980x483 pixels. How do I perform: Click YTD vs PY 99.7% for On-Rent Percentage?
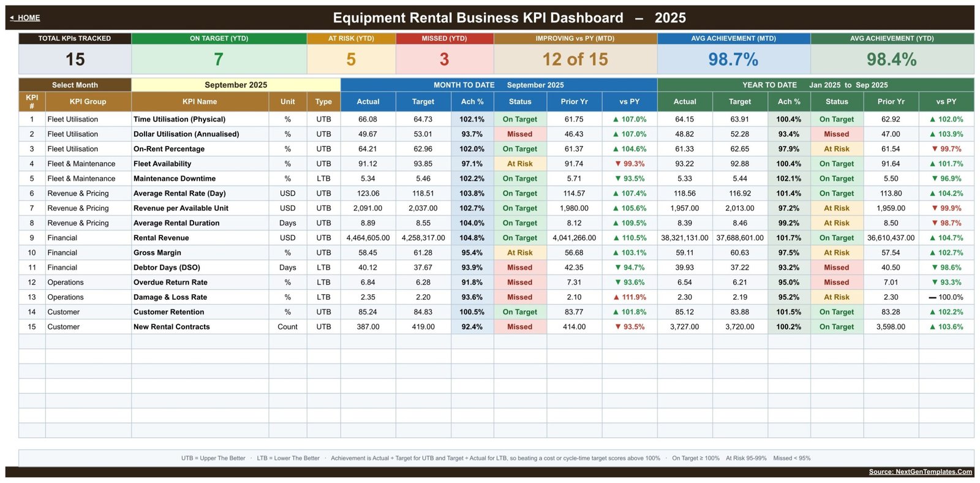[x=946, y=149]
